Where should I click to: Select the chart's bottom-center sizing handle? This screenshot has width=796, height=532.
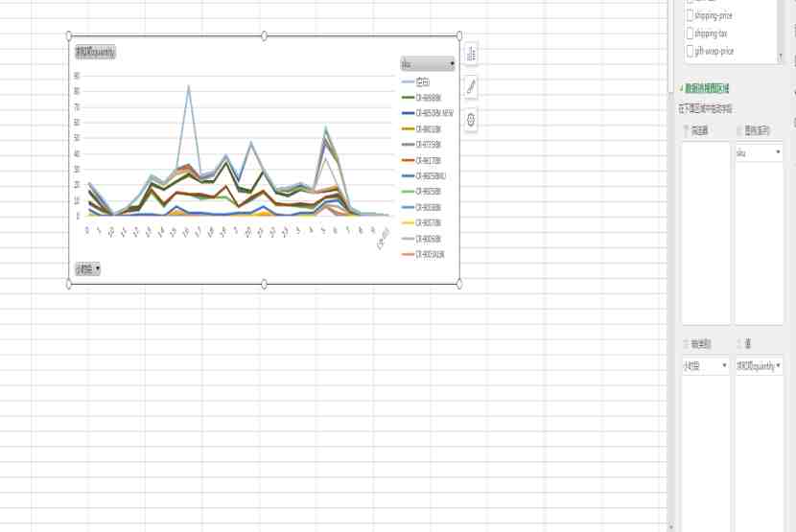(264, 284)
